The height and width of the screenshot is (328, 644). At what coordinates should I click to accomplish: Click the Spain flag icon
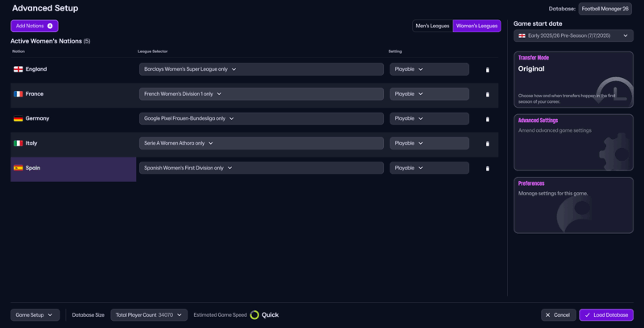(x=18, y=168)
